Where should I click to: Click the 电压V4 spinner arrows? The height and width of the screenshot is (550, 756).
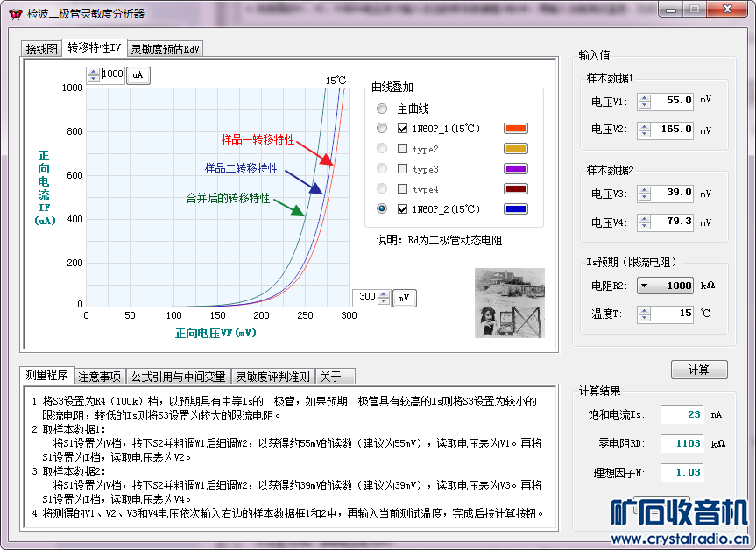pyautogui.click(x=644, y=222)
